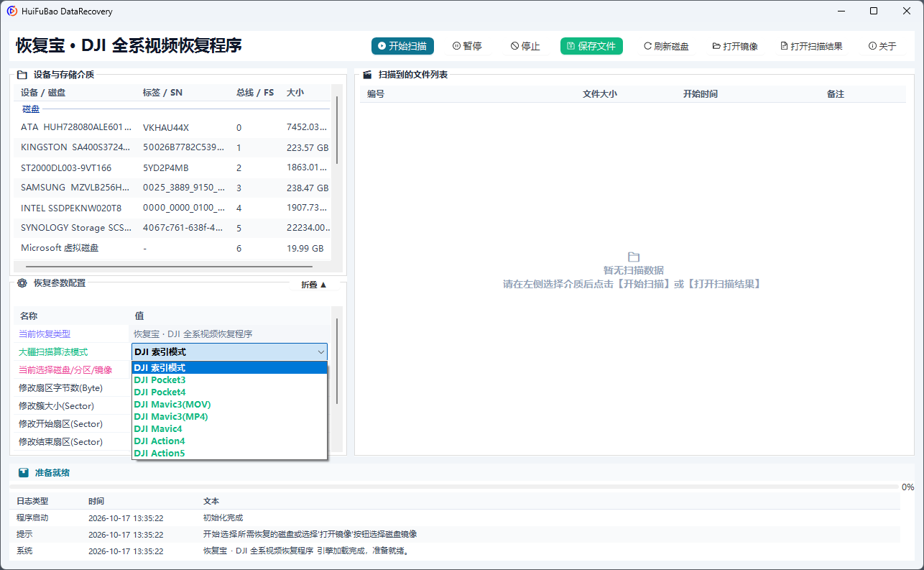This screenshot has width=924, height=570.
Task: Pick DJI Action4 from the dropdown
Action: click(230, 441)
